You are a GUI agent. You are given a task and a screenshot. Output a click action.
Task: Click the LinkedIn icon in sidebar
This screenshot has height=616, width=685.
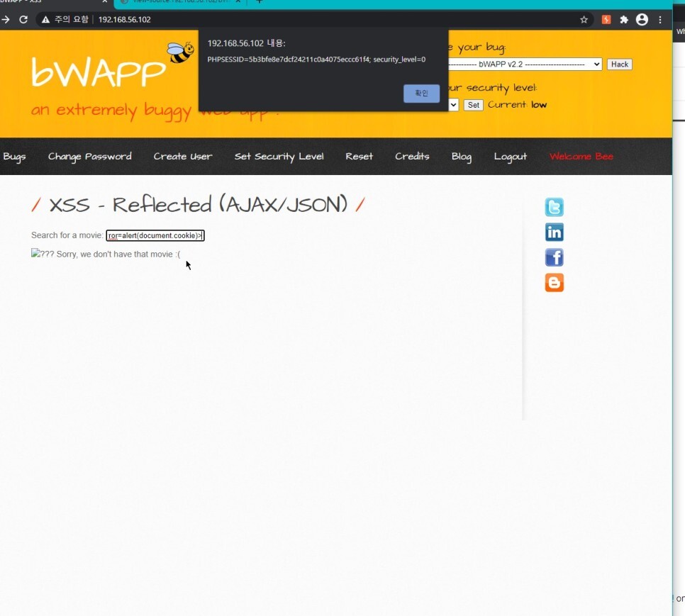(x=554, y=233)
